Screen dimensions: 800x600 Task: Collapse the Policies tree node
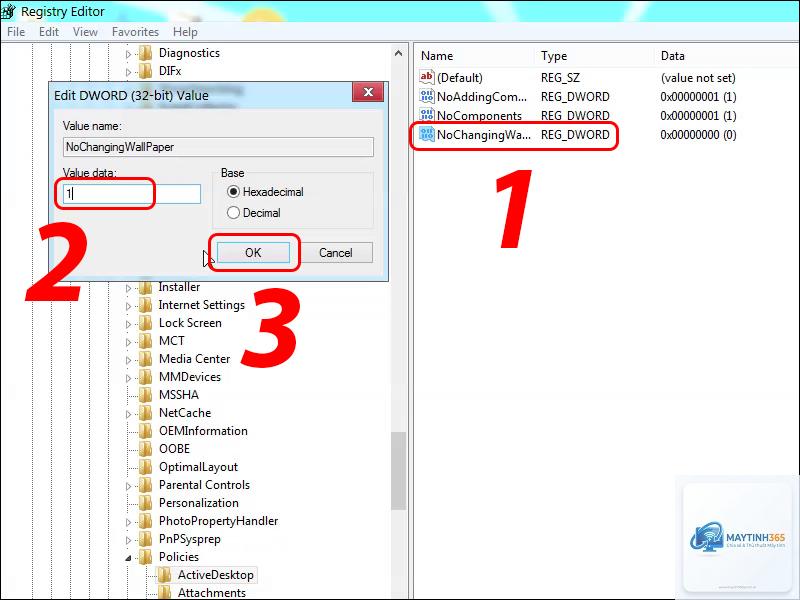click(128, 558)
